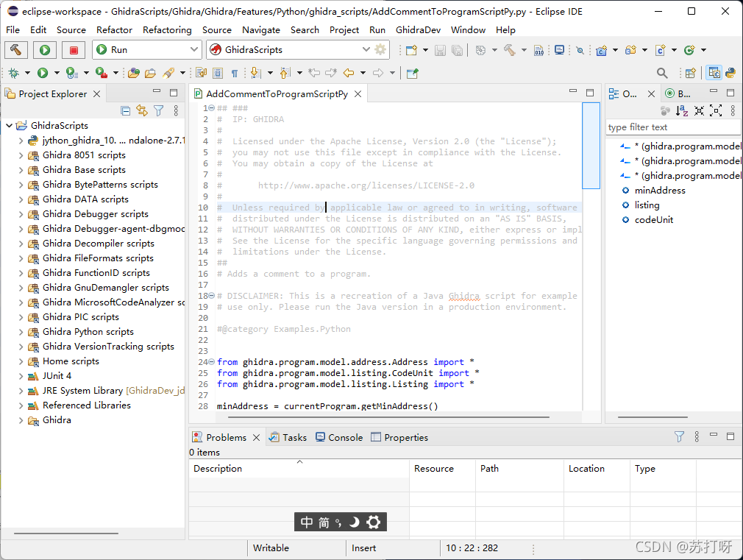Open dropdown arrow next to Debug bug icon
The image size is (743, 560).
click(x=27, y=73)
